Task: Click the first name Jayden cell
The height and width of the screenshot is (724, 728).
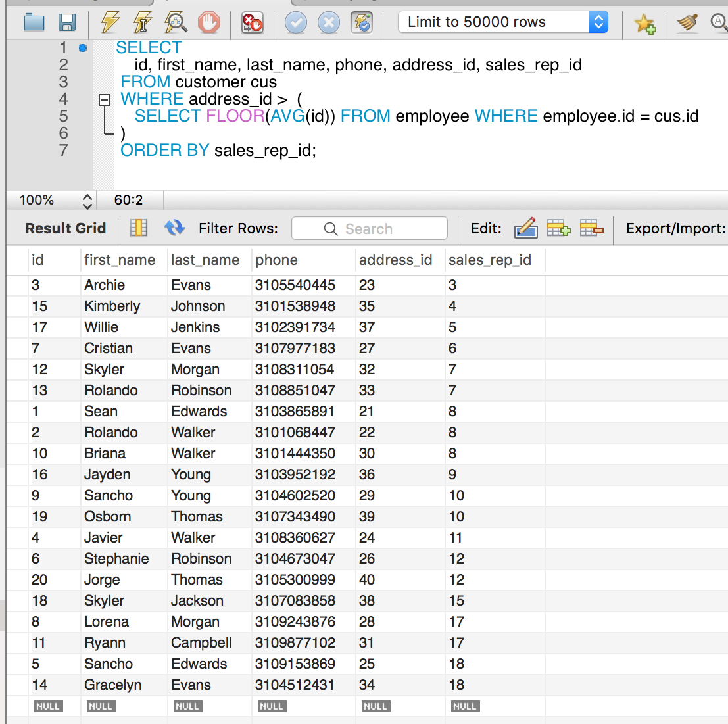Action: 124,474
